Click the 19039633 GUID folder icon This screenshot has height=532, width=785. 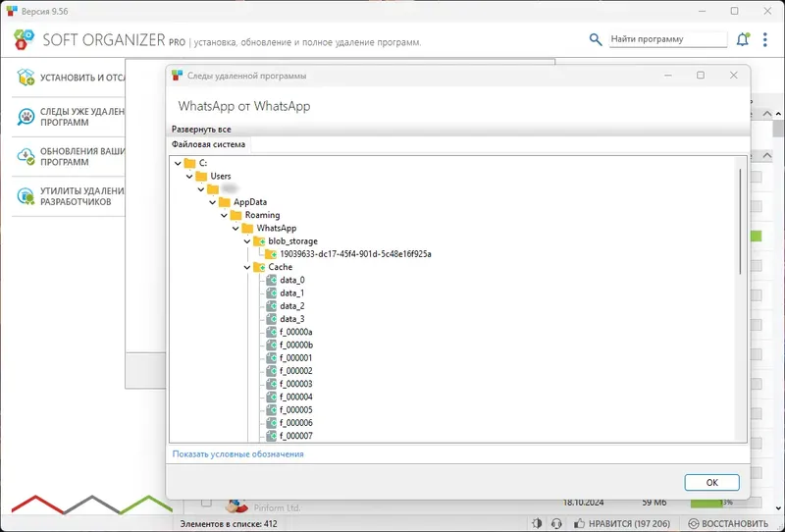tap(271, 254)
